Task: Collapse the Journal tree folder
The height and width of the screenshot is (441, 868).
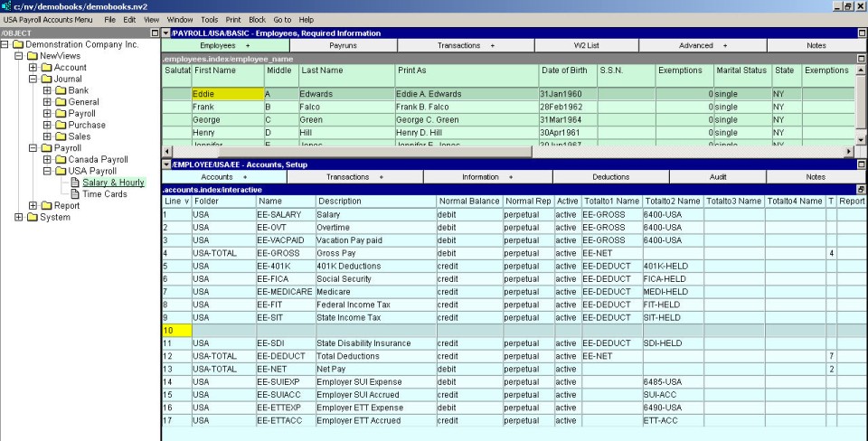Action: (x=33, y=79)
